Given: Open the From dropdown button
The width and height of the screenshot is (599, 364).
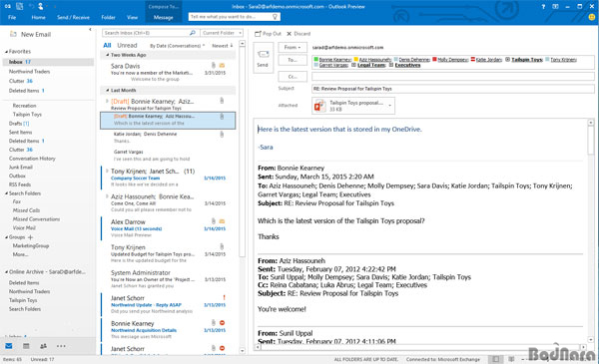Looking at the screenshot, I should click(x=293, y=47).
